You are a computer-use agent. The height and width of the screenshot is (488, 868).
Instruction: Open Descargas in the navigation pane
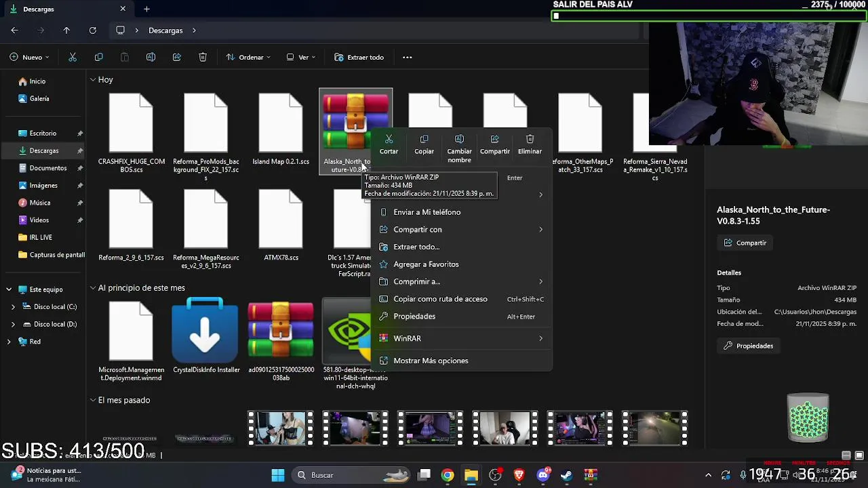pos(44,150)
